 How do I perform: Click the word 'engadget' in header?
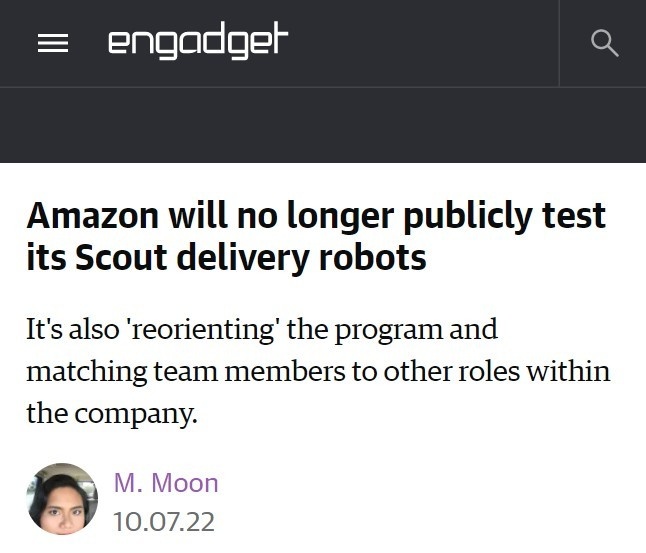(x=198, y=43)
